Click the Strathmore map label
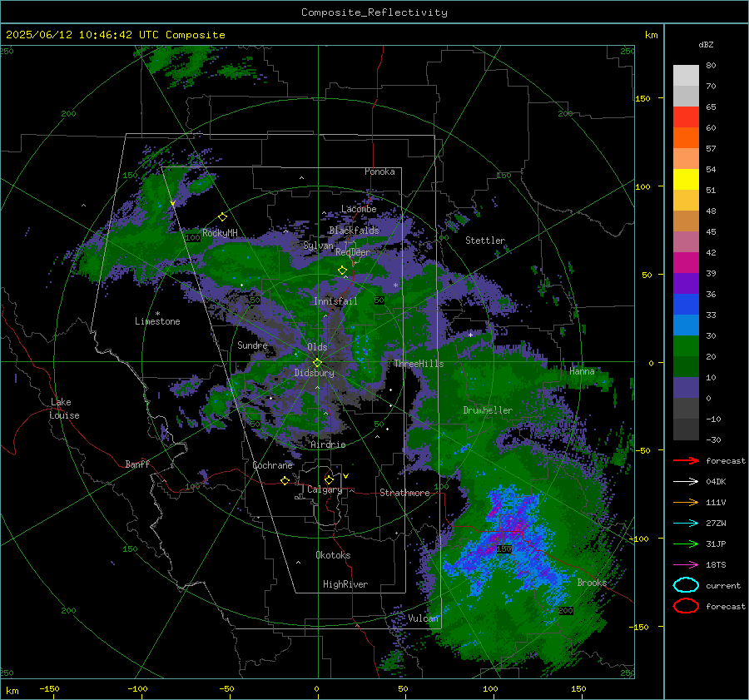 [x=405, y=493]
